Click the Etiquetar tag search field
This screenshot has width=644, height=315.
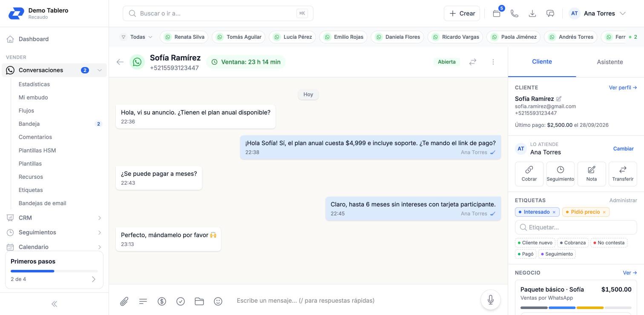pos(576,227)
